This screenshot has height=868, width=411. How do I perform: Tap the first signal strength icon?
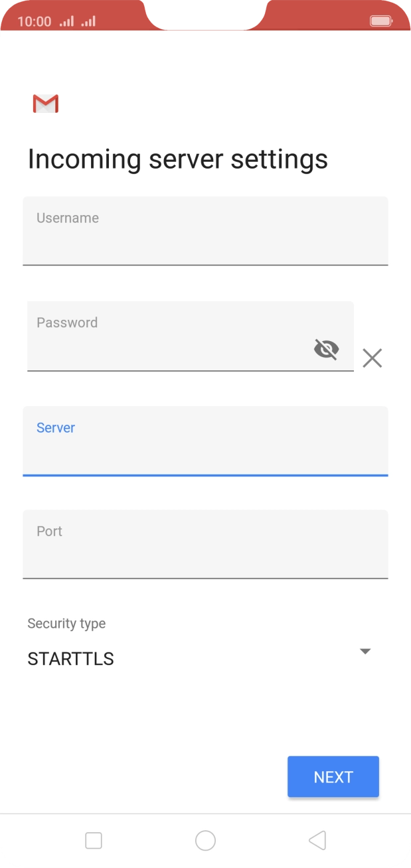66,21
